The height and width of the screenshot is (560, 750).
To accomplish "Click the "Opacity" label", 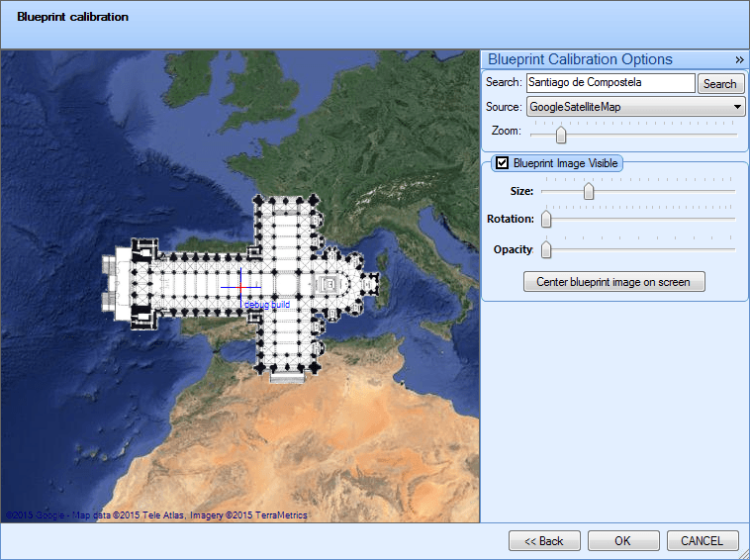I will click(514, 249).
